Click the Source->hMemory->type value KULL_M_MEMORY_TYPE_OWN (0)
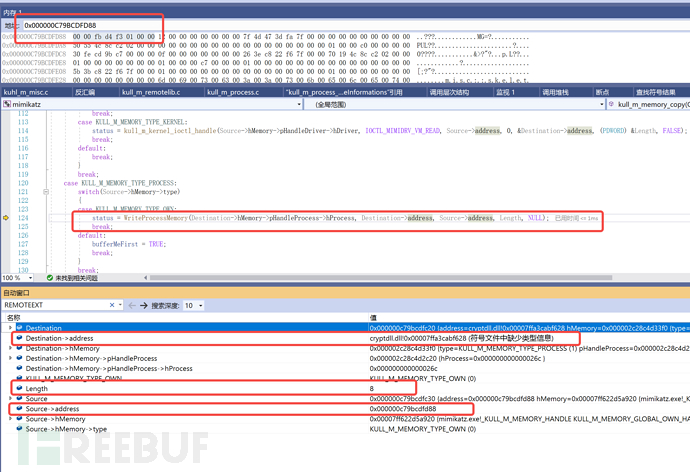Viewport: 690px width, 472px height. click(422, 429)
